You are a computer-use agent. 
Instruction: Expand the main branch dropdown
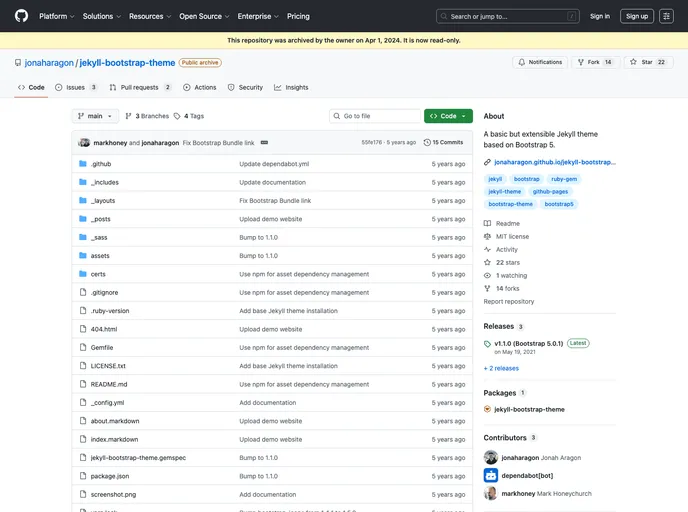(x=96, y=116)
